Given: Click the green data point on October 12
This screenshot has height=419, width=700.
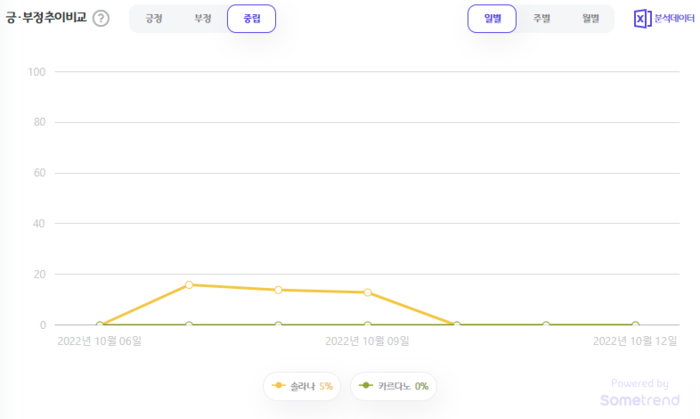Looking at the screenshot, I should click(635, 325).
